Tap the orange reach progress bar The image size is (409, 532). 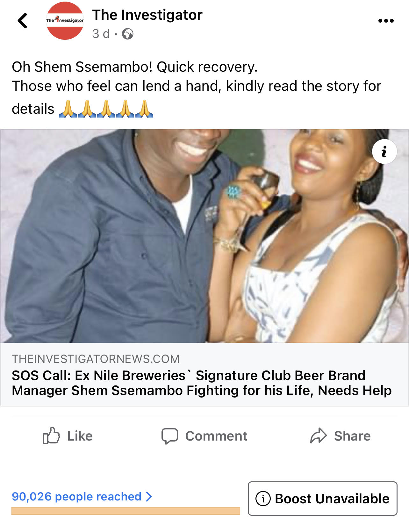pos(126,511)
